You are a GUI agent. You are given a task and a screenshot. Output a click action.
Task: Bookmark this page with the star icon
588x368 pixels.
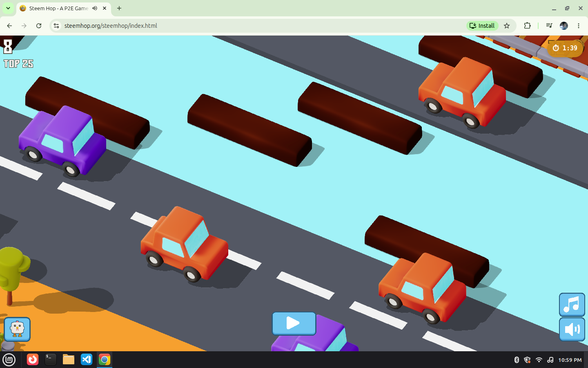coord(507,26)
